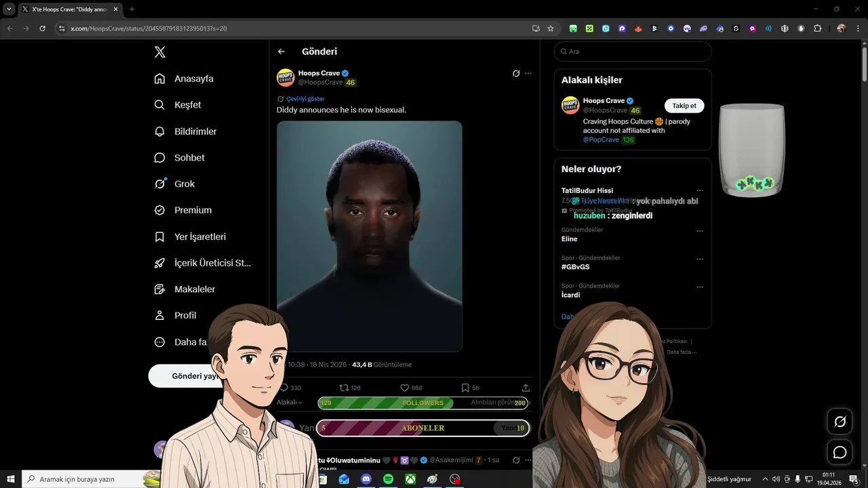This screenshot has height=488, width=868.
Task: Open Windows notification center
Action: click(x=854, y=479)
